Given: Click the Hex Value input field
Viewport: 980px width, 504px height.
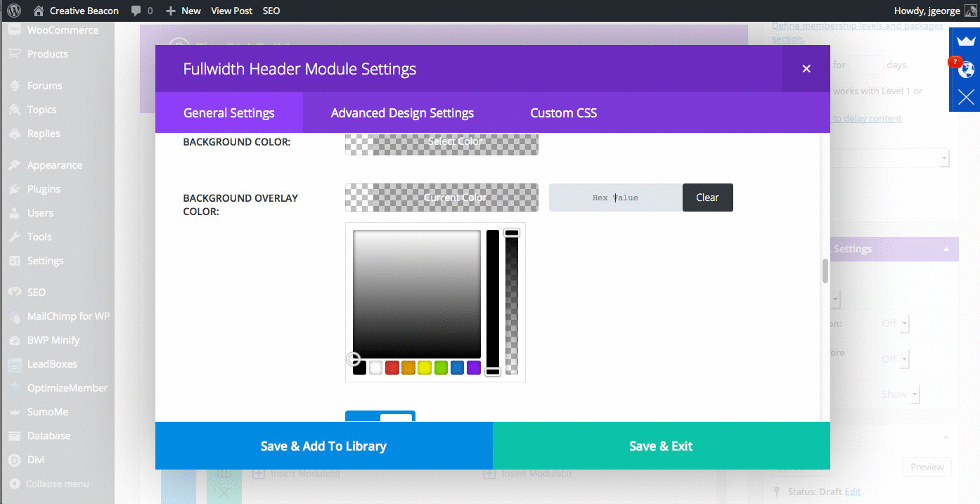Looking at the screenshot, I should pyautogui.click(x=615, y=198).
